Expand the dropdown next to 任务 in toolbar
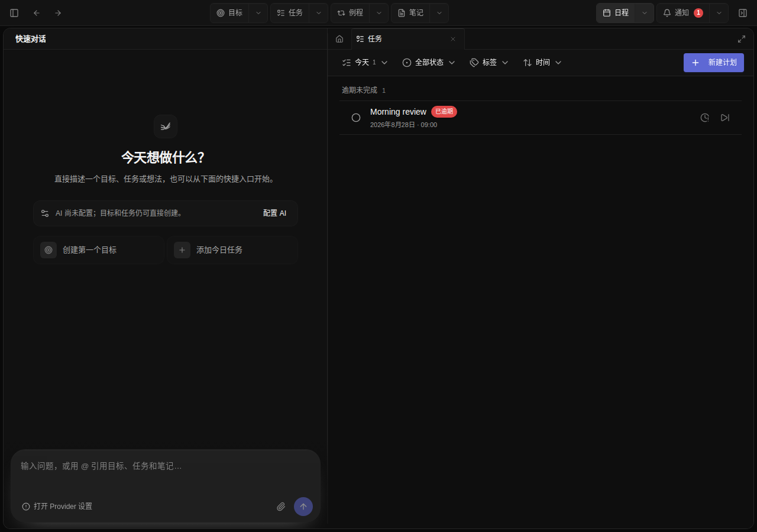 tap(319, 13)
